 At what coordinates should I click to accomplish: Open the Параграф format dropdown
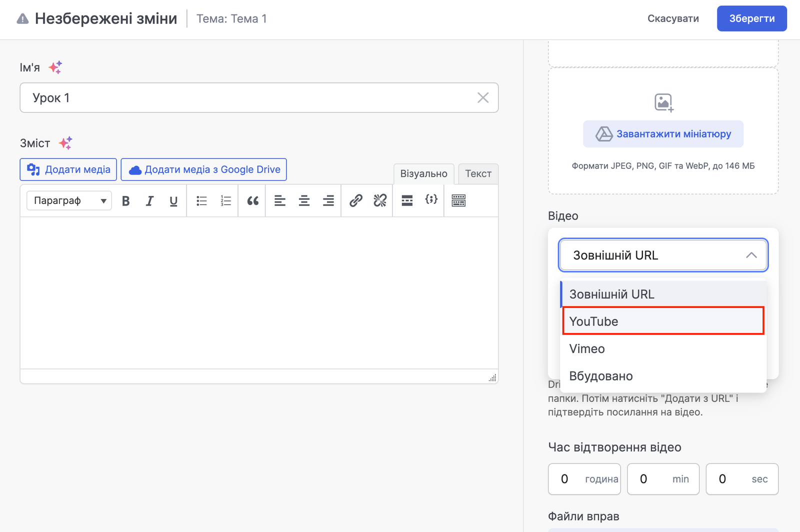tap(69, 201)
